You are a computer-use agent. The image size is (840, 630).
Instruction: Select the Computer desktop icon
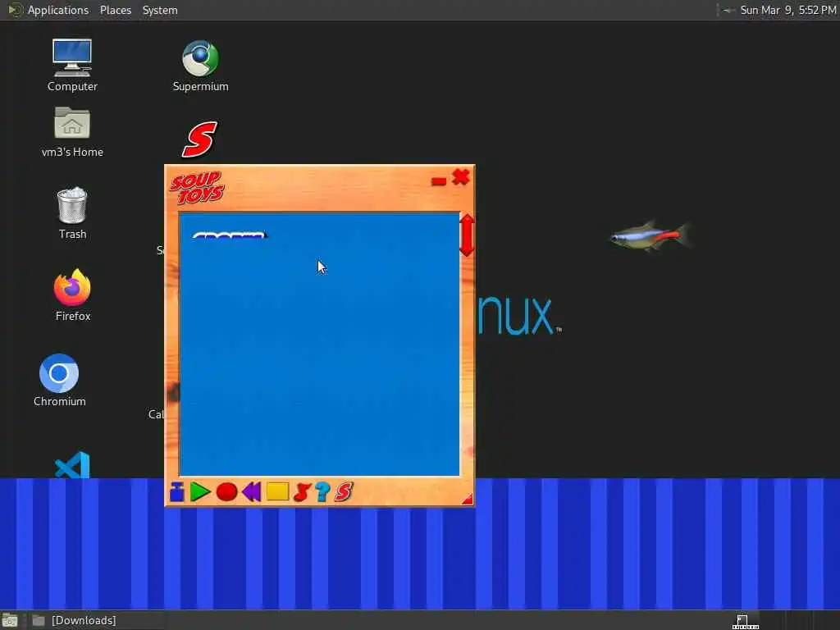point(72,66)
